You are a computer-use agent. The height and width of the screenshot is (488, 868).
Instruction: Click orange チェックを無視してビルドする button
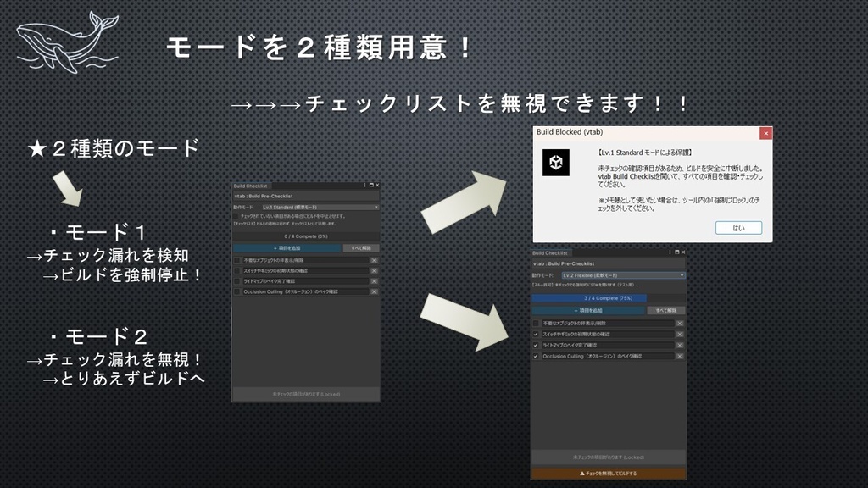pos(609,474)
